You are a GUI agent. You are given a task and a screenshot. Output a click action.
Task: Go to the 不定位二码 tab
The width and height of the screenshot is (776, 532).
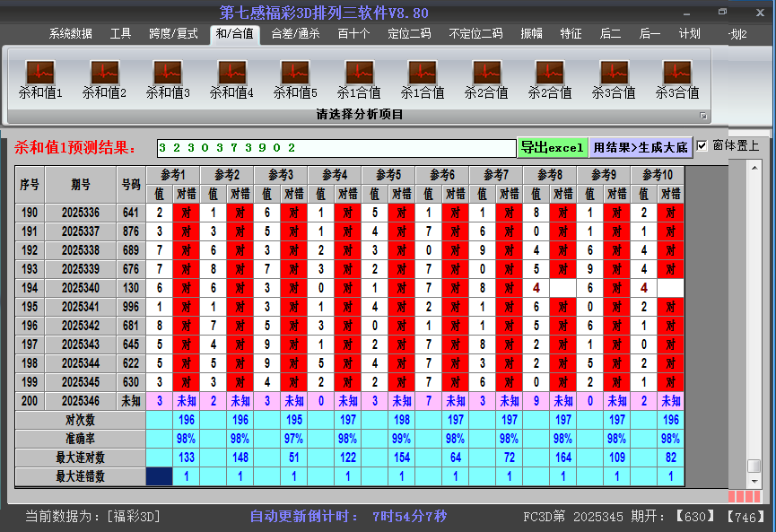point(475,34)
